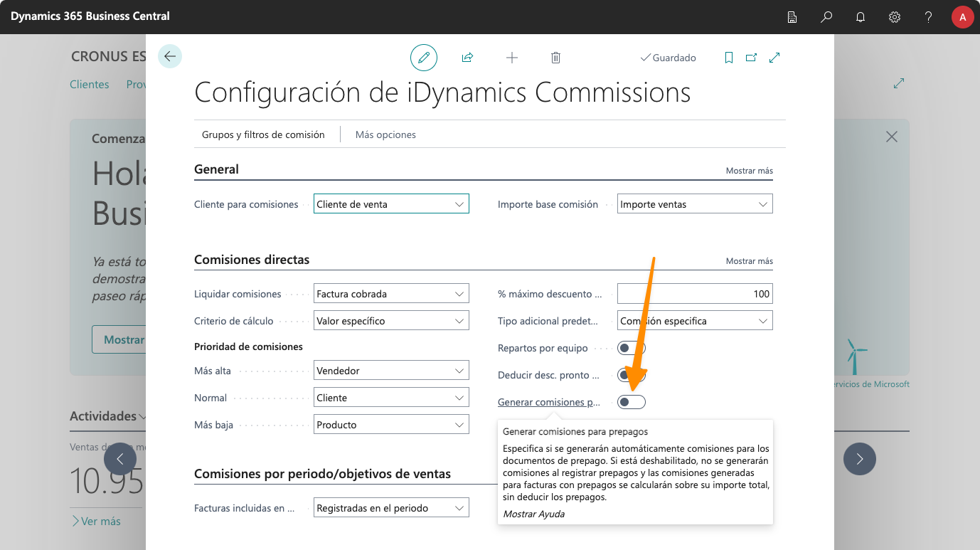Edit % máximo descuento field
Screen dimensions: 980x550
click(695, 294)
